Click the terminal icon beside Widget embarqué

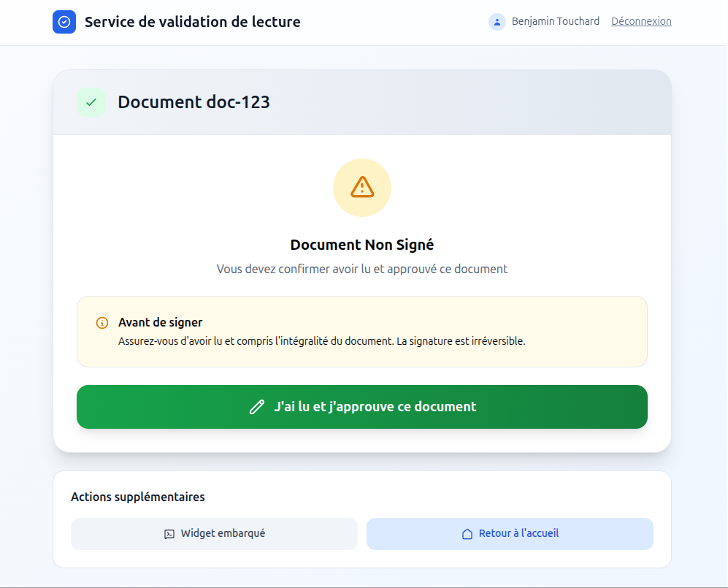click(169, 534)
